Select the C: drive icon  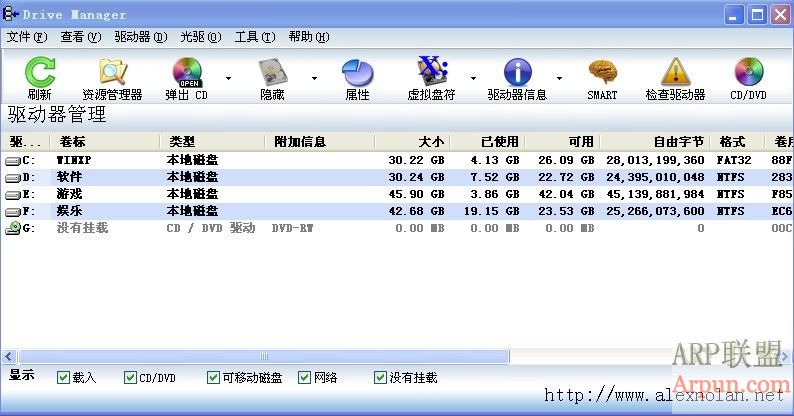pos(13,161)
